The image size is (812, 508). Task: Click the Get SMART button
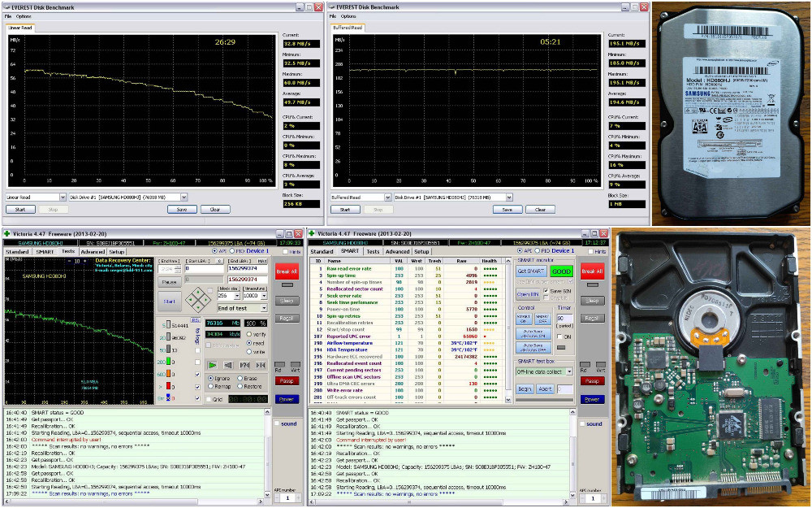(530, 271)
